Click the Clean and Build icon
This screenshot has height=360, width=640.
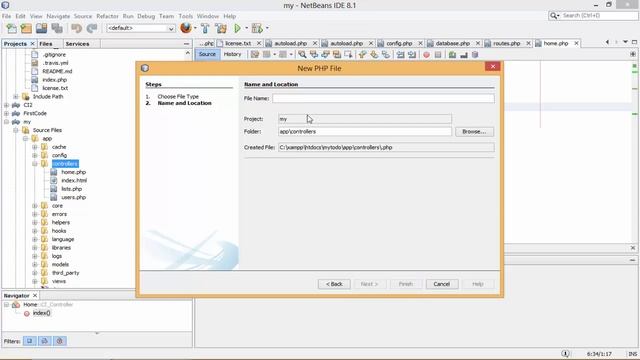coord(221,28)
